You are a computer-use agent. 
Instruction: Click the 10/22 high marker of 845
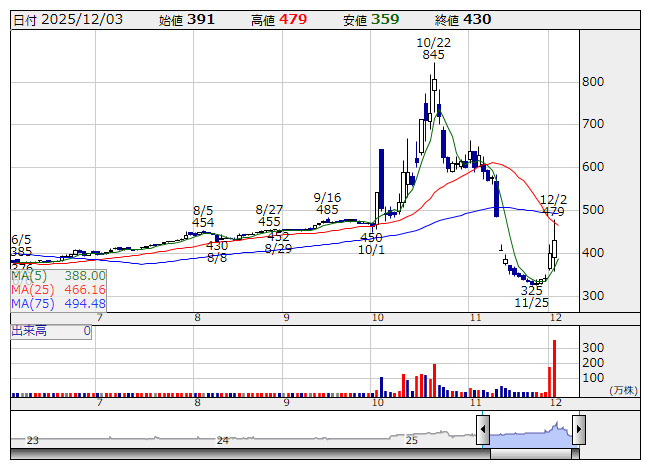[x=433, y=49]
